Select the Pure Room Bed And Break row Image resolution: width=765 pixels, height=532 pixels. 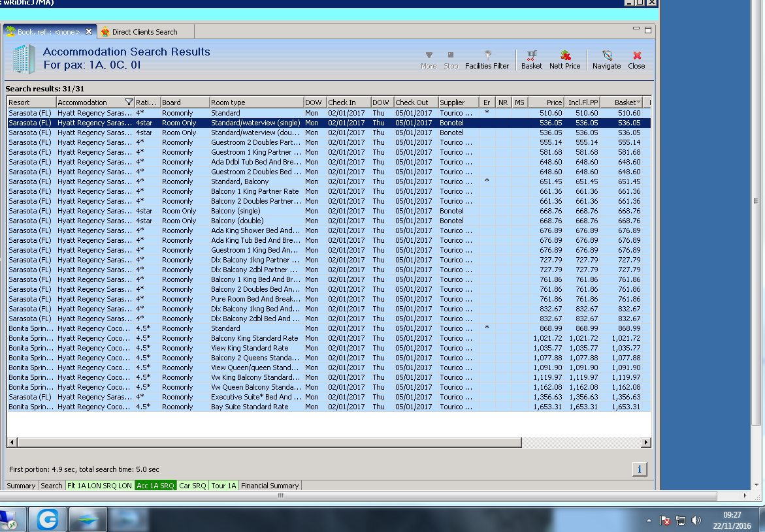(329, 299)
